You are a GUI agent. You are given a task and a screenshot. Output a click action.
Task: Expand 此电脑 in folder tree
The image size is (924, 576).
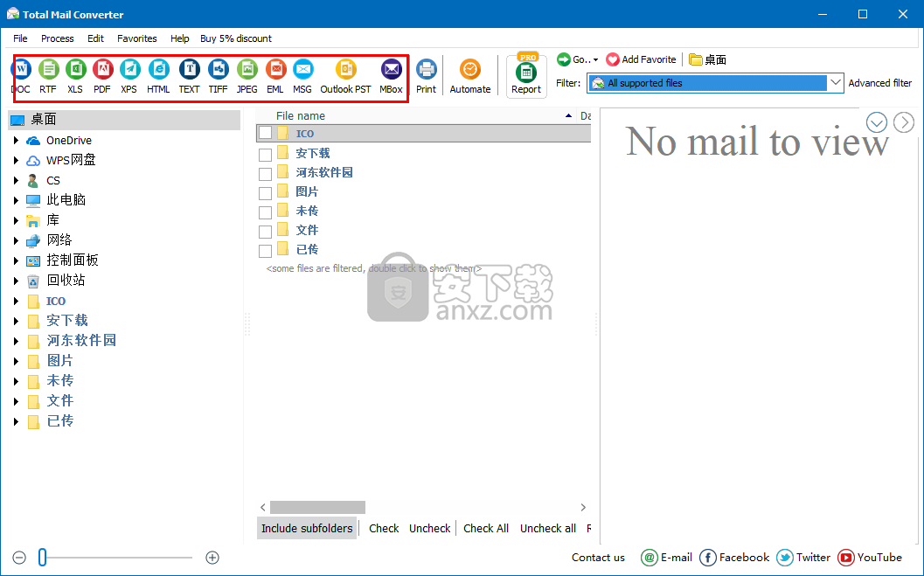[16, 200]
